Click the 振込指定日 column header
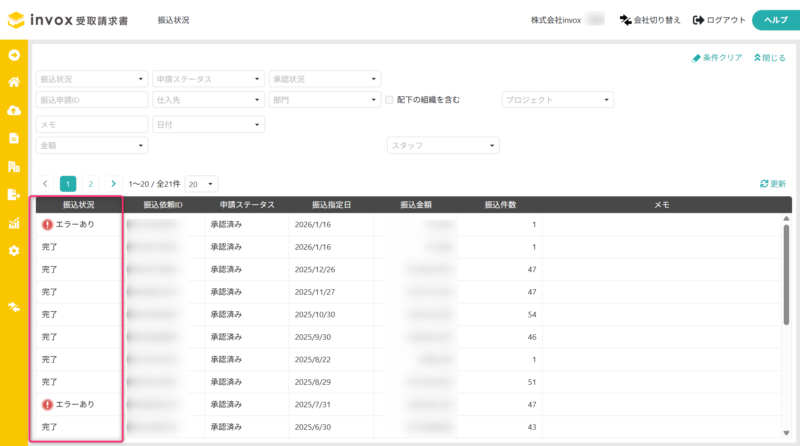800x446 pixels. 331,205
